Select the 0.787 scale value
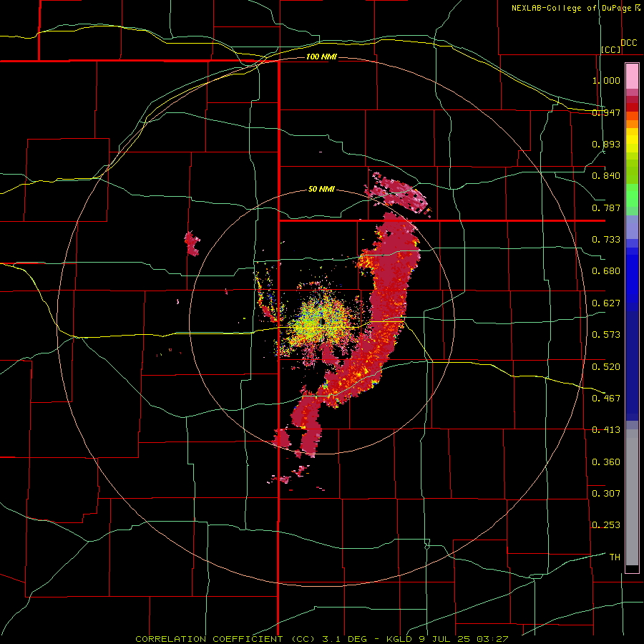644x644 pixels. (606, 208)
